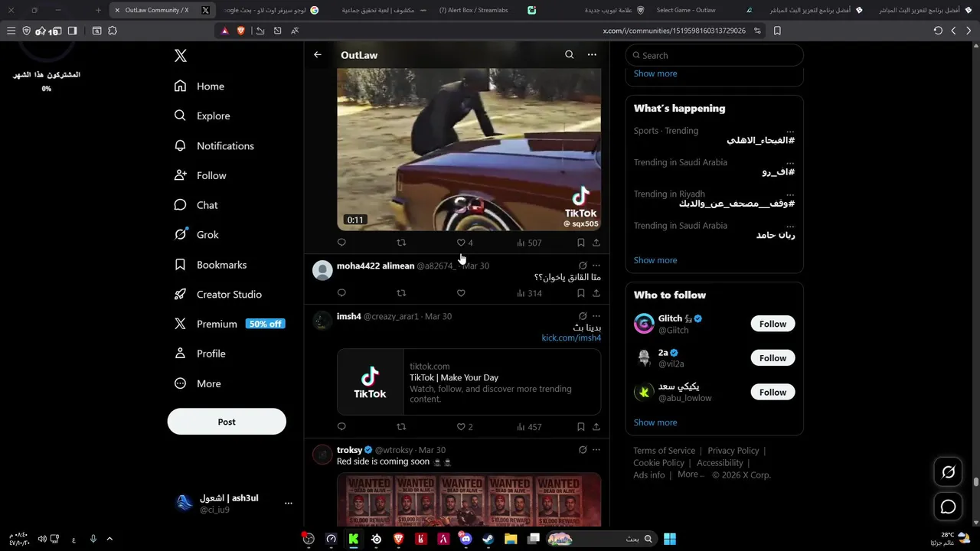The image size is (980, 551).
Task: Reload page in browser toolbar
Action: pyautogui.click(x=938, y=31)
